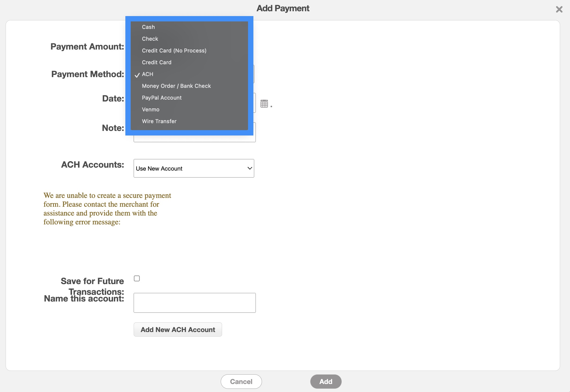Screen dimensions: 570x392
Task: Select Credit Card option
Action: pos(157,62)
